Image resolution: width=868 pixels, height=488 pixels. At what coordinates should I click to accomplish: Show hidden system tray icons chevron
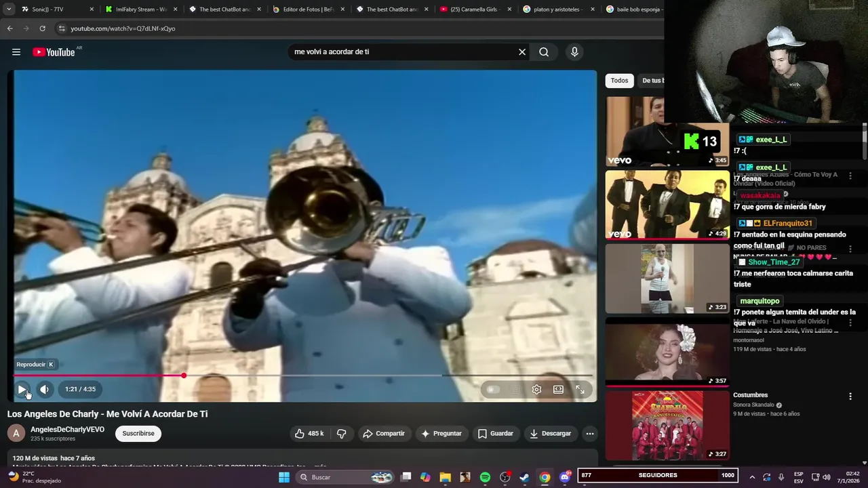752,477
